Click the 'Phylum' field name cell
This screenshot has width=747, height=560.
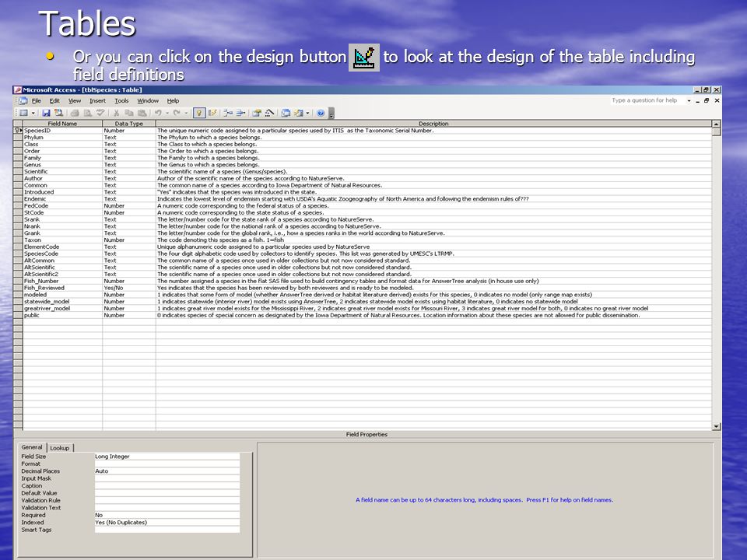pyautogui.click(x=62, y=137)
